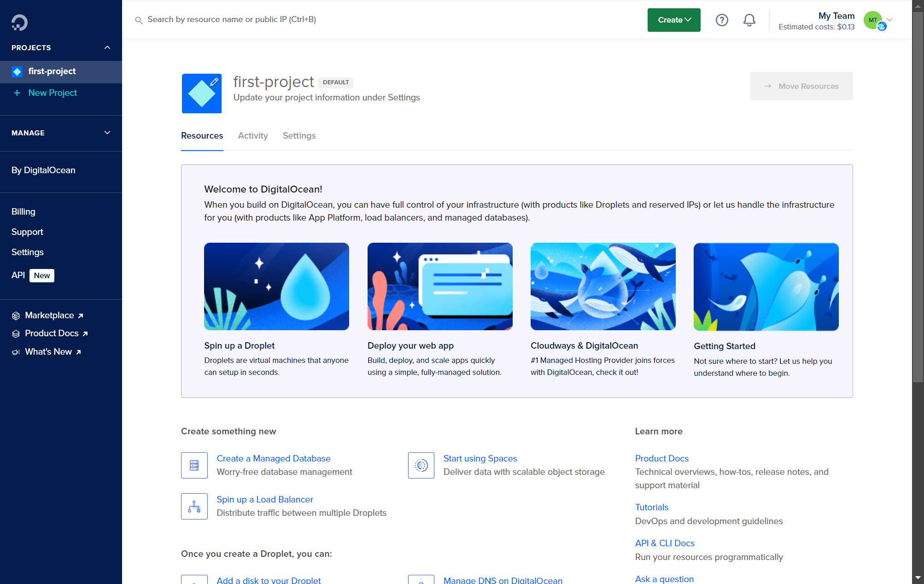Click the first-project diamond icon in sidebar
924x584 pixels.
point(17,71)
